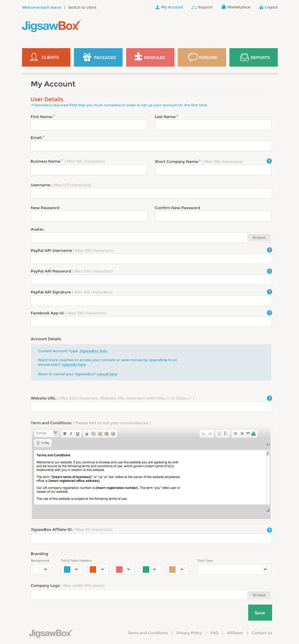Screen dimensions: 299x644
Task: Open the tan header color dropdown
Action: click(182, 569)
